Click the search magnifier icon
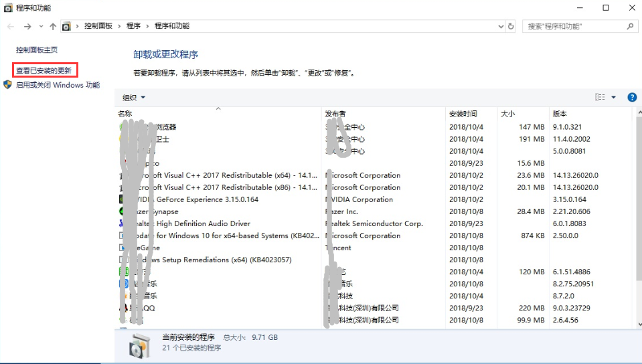Viewport: 642px width, 364px height. [x=630, y=26]
